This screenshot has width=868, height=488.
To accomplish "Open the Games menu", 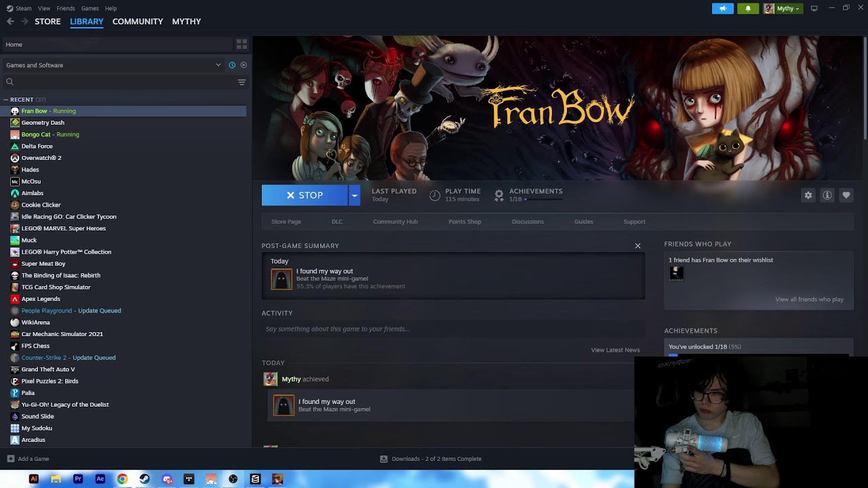I will coord(90,8).
